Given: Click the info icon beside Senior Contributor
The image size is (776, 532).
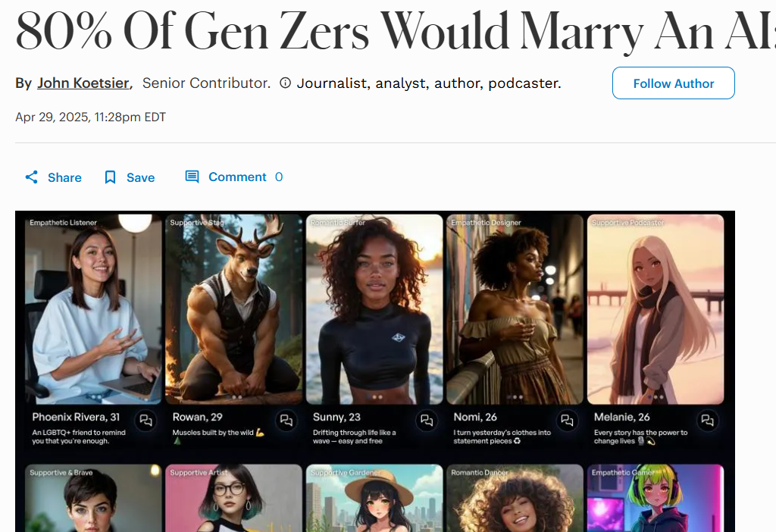Looking at the screenshot, I should (x=285, y=83).
